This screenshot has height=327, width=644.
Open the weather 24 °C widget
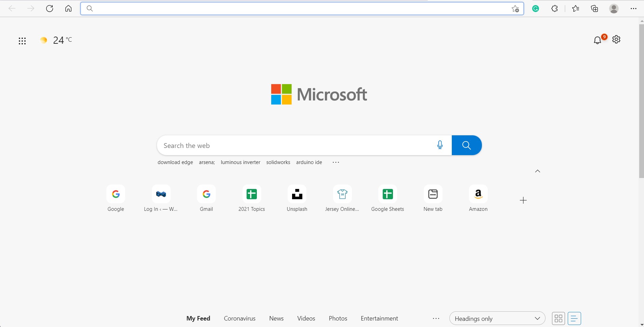[56, 40]
